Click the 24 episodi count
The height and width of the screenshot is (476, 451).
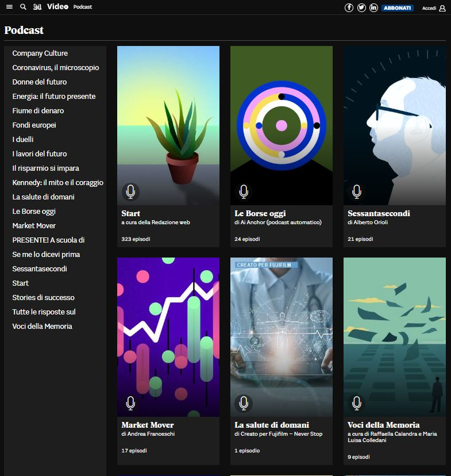247,239
